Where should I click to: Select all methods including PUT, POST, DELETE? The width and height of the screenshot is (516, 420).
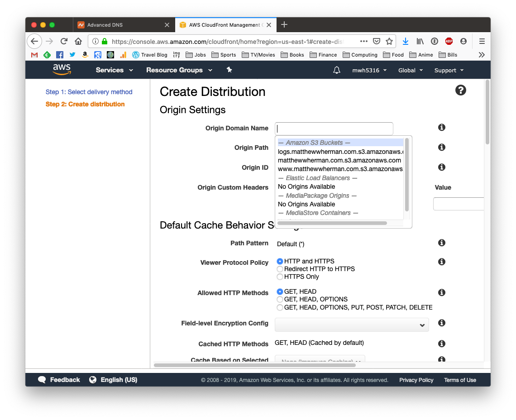tap(280, 307)
